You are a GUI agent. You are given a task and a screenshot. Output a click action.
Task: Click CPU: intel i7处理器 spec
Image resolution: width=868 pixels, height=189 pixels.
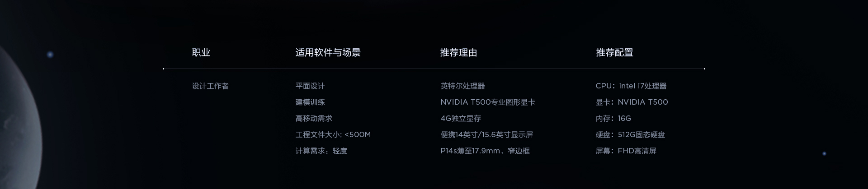point(631,86)
